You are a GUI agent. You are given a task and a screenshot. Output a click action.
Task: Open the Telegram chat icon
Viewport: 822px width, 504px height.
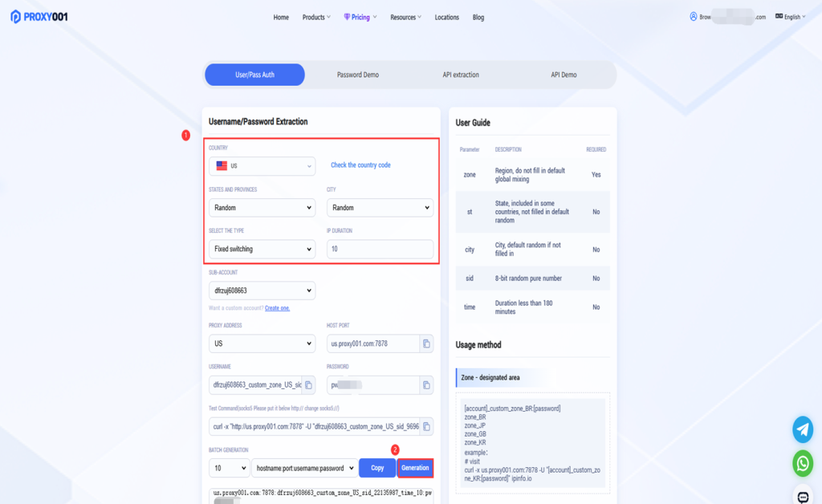803,429
